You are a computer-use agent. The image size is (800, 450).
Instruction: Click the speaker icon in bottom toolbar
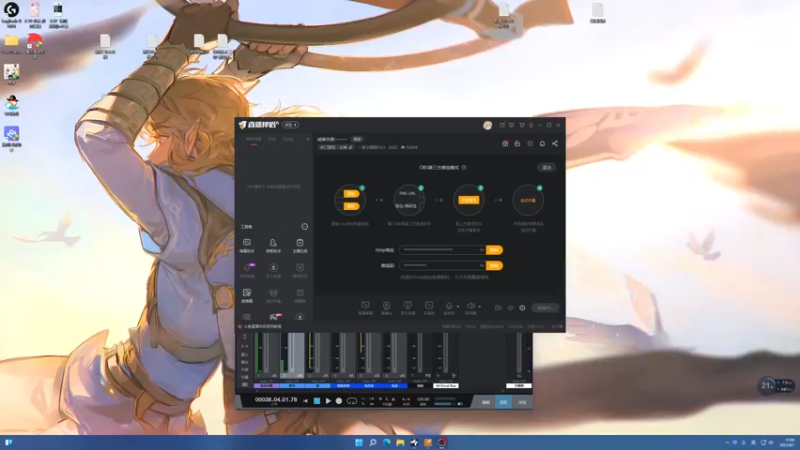click(470, 307)
